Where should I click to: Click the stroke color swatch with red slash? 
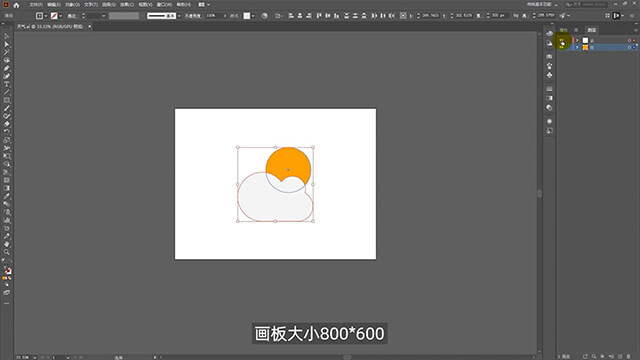(x=54, y=16)
